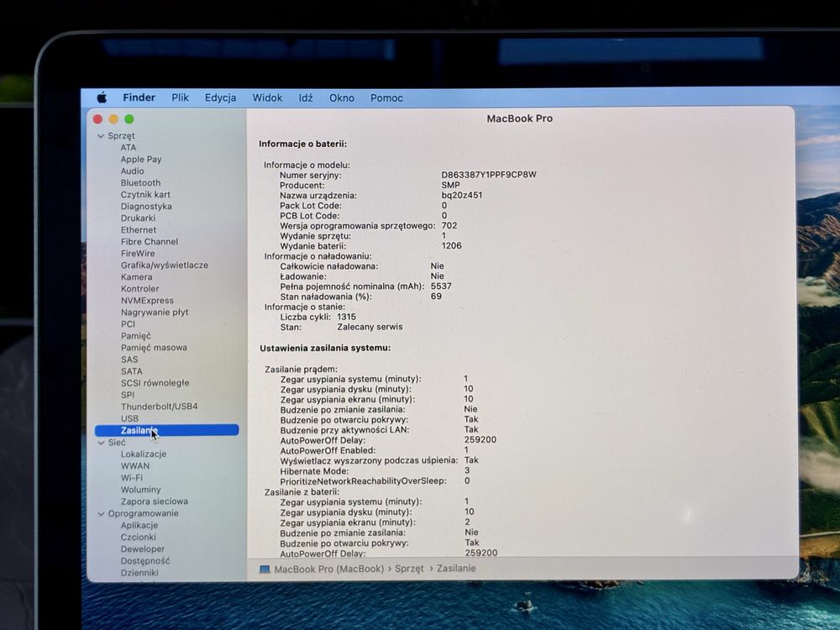Select USB in the sidebar
Screen dimensions: 840x630
(x=129, y=418)
